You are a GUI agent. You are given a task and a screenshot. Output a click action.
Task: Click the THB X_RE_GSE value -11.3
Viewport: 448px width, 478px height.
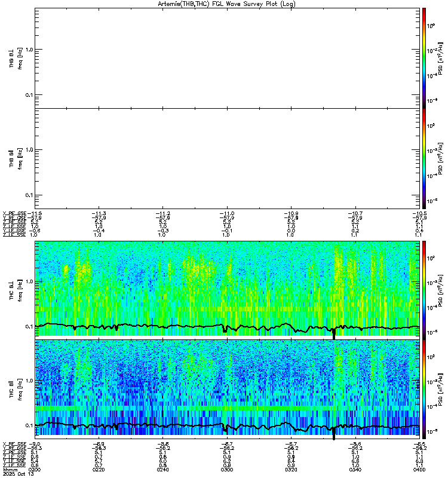(x=99, y=214)
